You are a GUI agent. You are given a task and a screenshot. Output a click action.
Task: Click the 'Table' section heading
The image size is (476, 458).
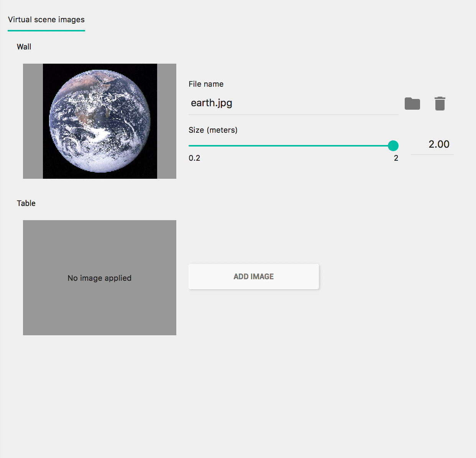26,203
